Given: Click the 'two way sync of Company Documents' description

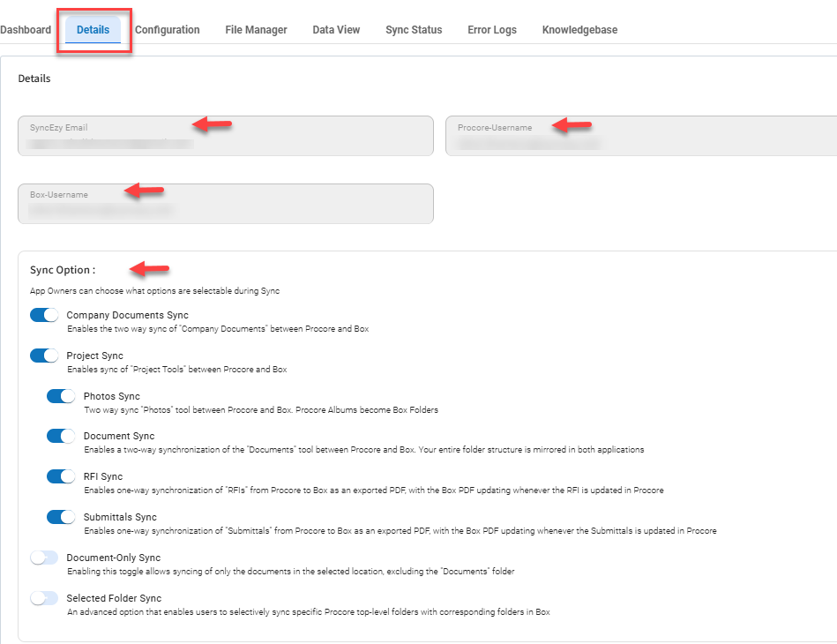Looking at the screenshot, I should 218,329.
